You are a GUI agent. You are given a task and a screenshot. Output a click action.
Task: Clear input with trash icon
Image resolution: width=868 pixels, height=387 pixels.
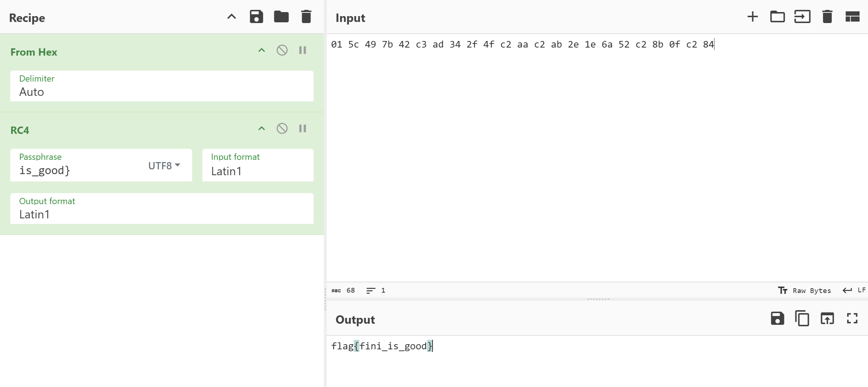coord(827,17)
